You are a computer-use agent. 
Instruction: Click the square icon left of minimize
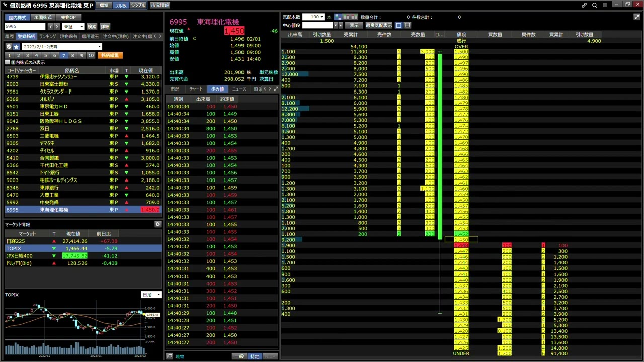tap(605, 5)
